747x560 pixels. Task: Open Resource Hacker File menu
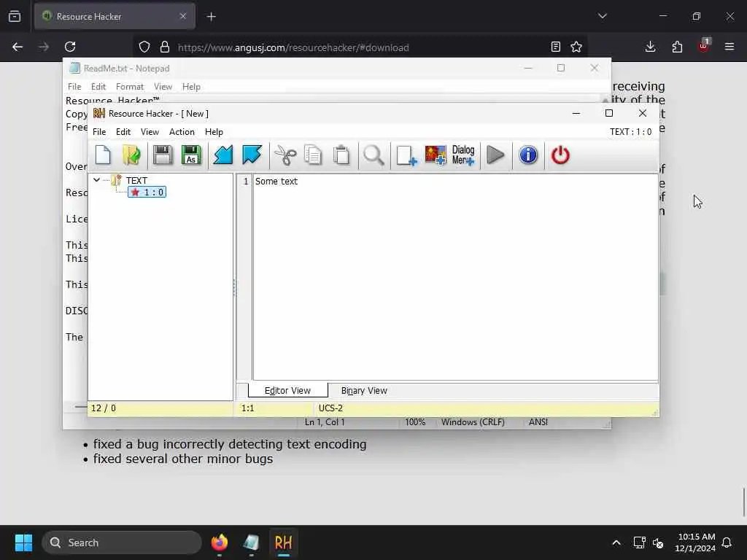tap(99, 132)
